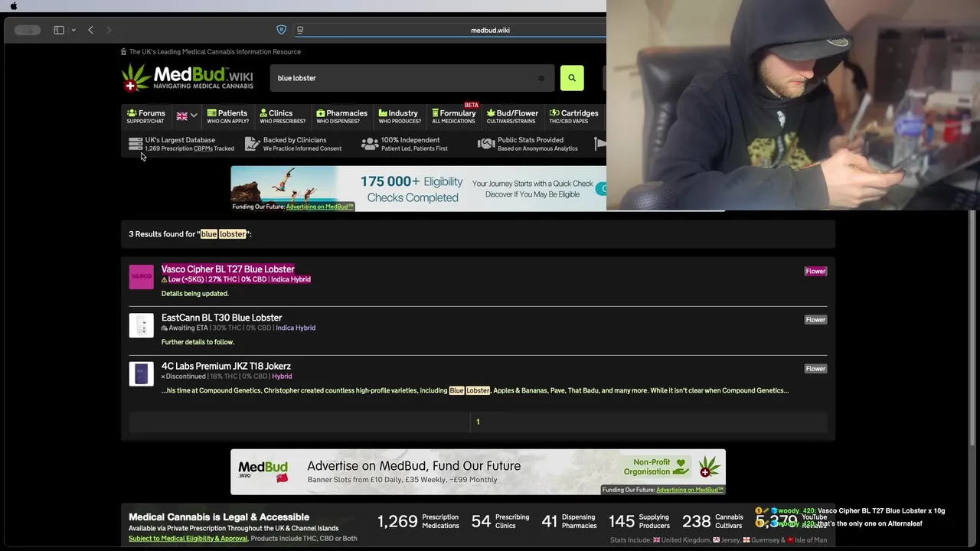Click the MedBud Wiki logo
980x551 pixels.
pos(188,77)
